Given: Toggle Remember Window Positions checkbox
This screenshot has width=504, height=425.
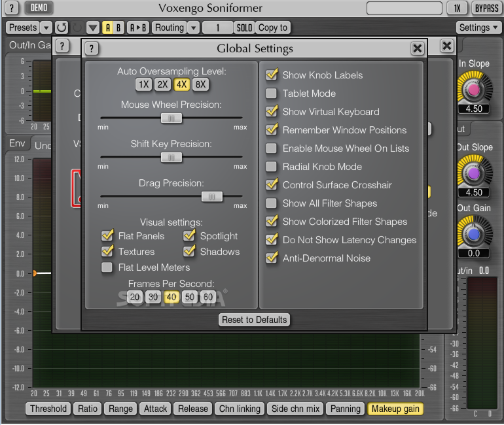Looking at the screenshot, I should pyautogui.click(x=272, y=129).
